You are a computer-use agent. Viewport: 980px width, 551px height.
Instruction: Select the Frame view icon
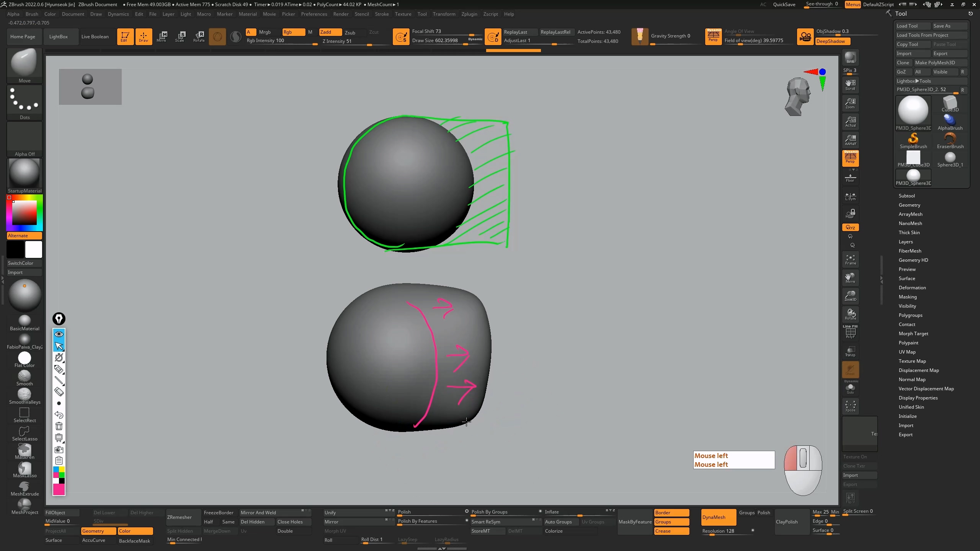tap(850, 259)
